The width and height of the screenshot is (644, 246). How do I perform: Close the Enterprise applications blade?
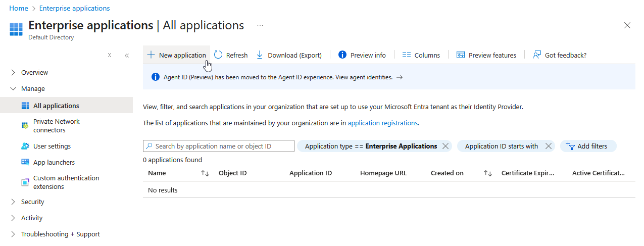[x=627, y=25]
